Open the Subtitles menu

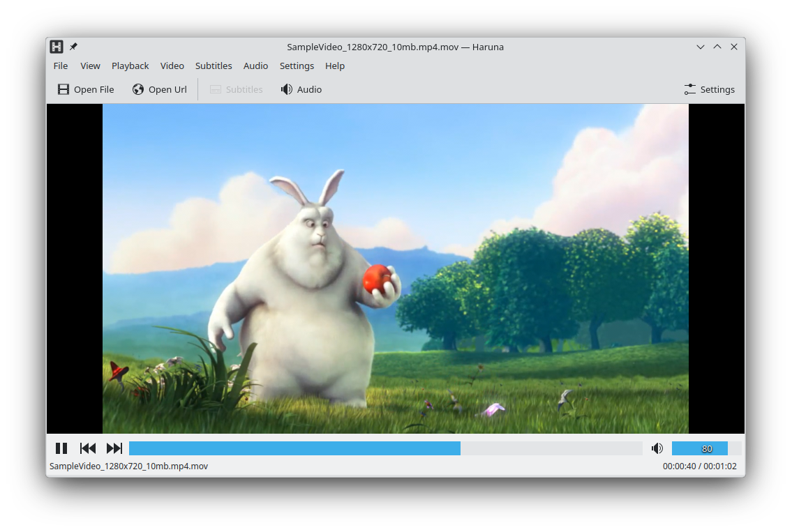(x=214, y=66)
